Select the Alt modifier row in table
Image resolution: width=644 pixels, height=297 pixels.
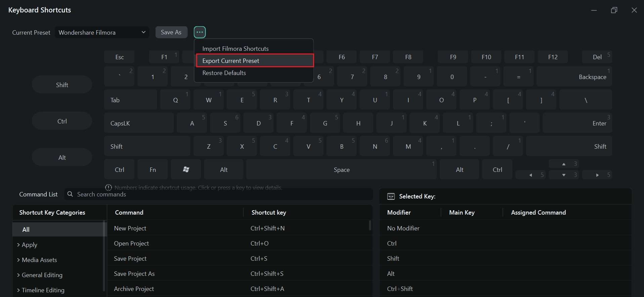[x=506, y=273]
